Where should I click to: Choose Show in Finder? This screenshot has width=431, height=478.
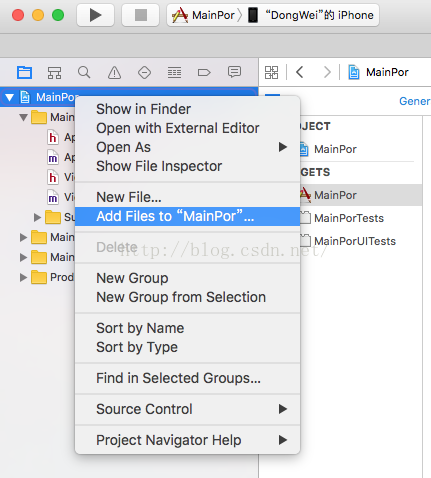(x=187, y=109)
